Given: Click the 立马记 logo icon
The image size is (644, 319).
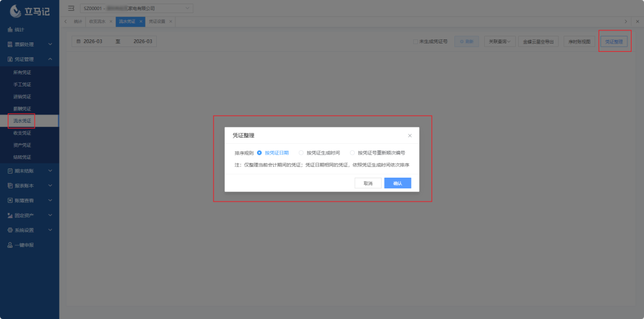Looking at the screenshot, I should 16,10.
